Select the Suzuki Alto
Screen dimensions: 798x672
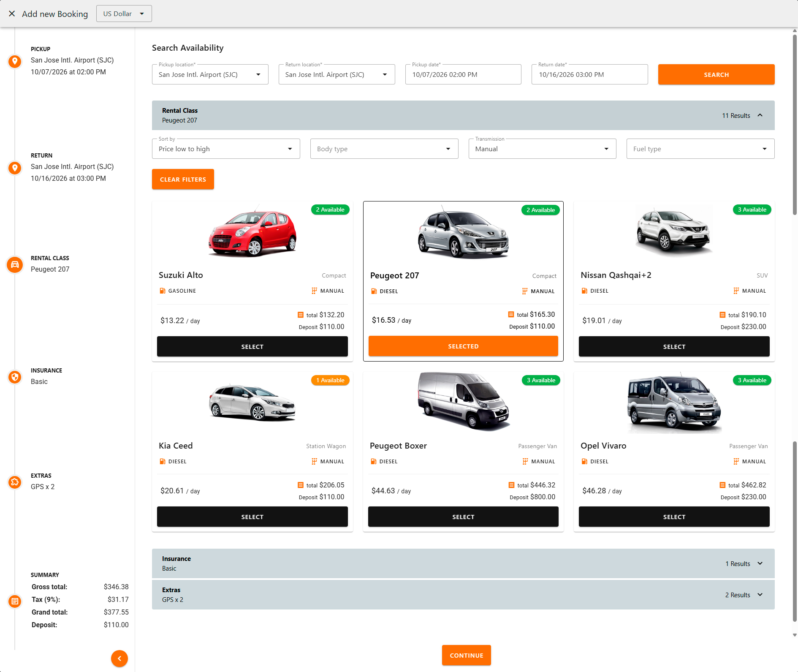[x=252, y=346]
